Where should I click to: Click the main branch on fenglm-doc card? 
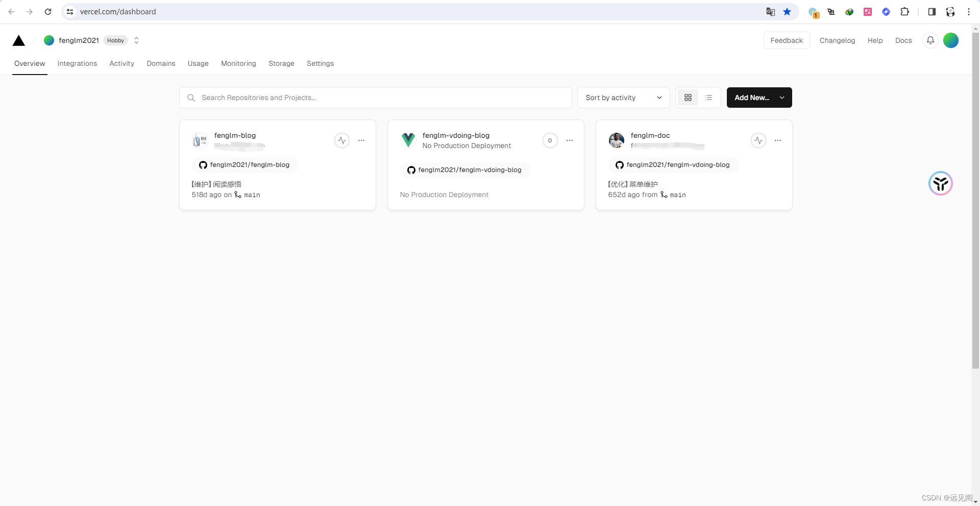pyautogui.click(x=673, y=195)
